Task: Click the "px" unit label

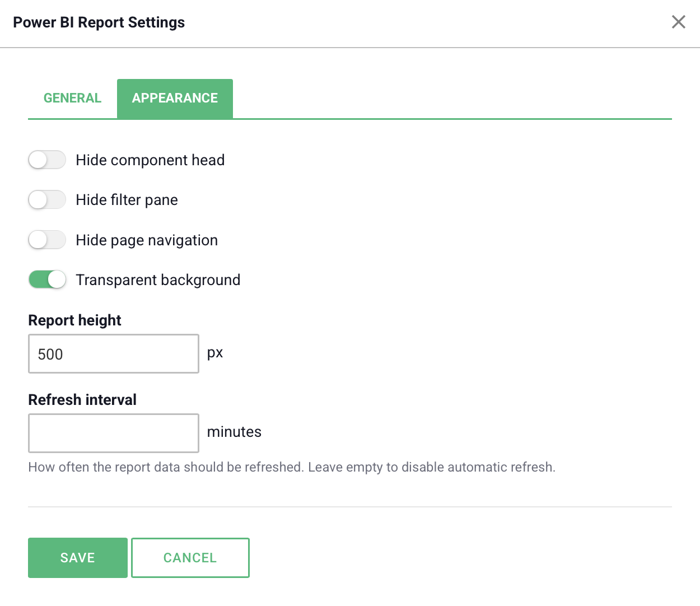Action: click(x=215, y=353)
